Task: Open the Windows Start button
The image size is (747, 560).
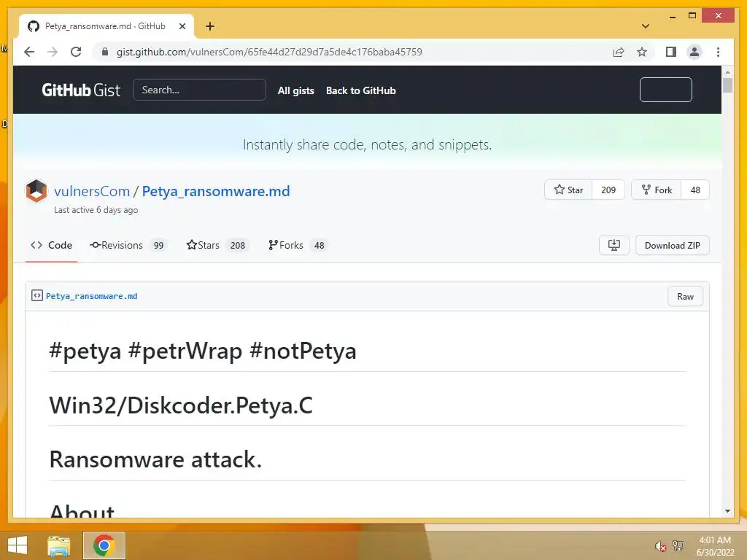Action: click(x=18, y=545)
